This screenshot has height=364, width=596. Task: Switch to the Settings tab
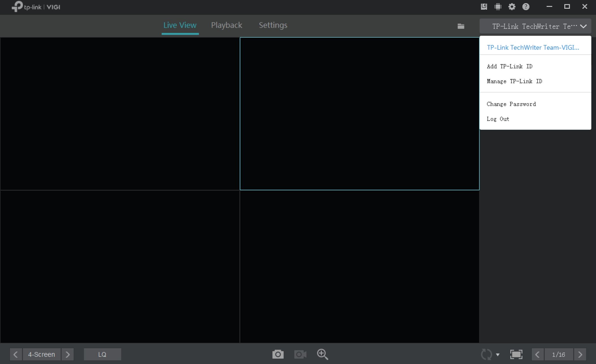[x=273, y=25]
